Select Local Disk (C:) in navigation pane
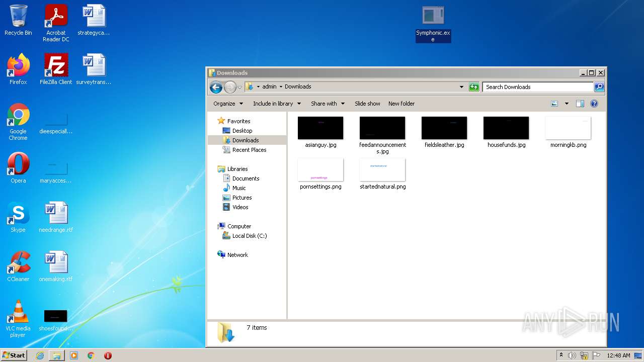Screen dimensions: 644x362 pyautogui.click(x=250, y=236)
